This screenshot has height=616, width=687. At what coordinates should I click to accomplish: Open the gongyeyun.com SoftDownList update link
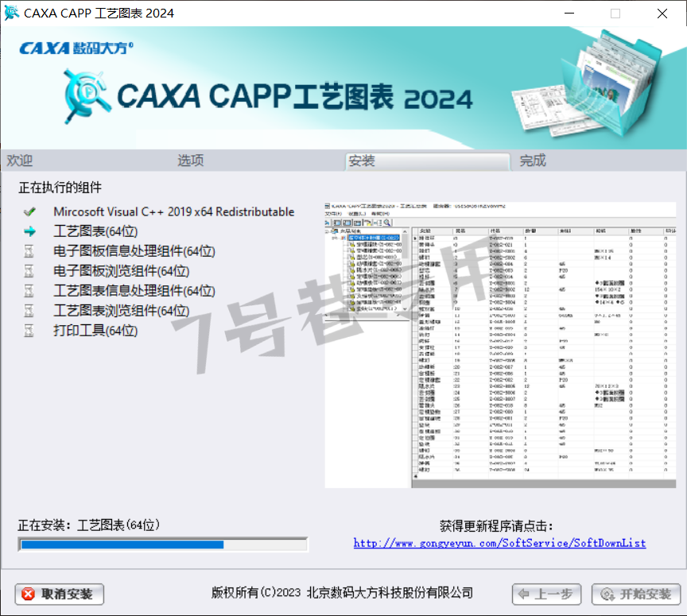[499, 543]
